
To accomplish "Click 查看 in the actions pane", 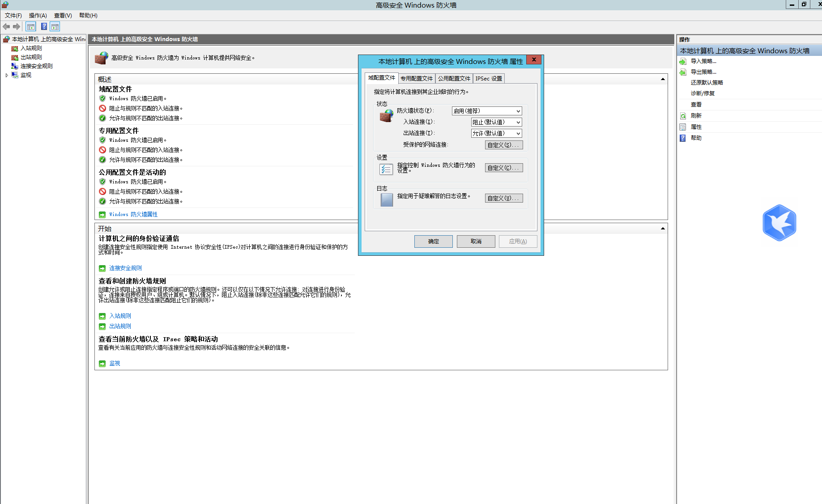I will [x=696, y=105].
